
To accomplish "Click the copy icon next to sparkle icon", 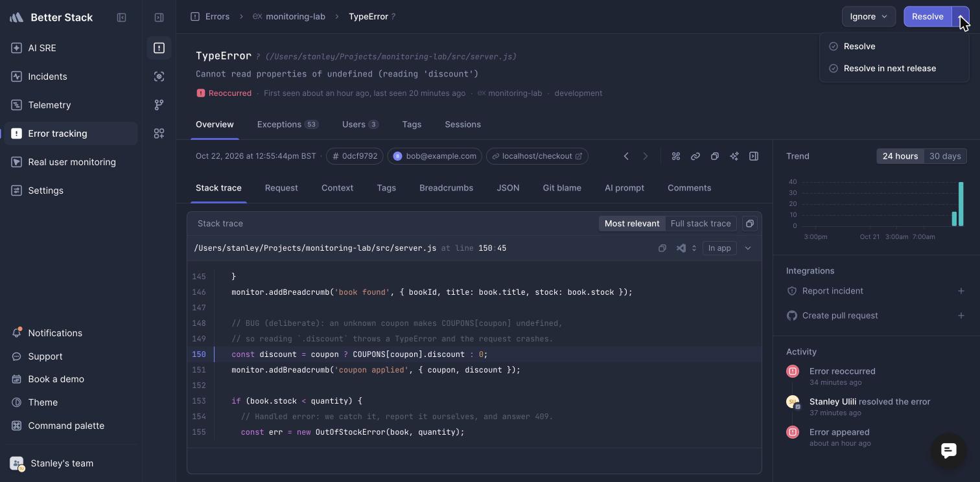I will pos(715,156).
